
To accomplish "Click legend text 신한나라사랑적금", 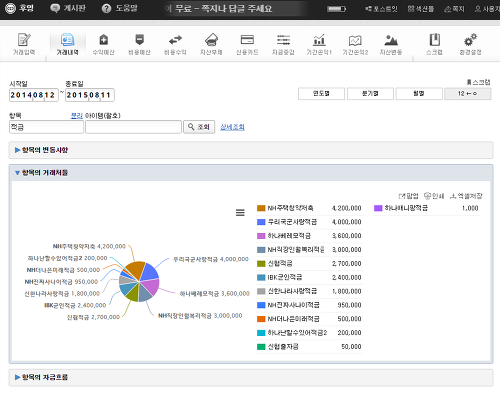I will coord(292,291).
